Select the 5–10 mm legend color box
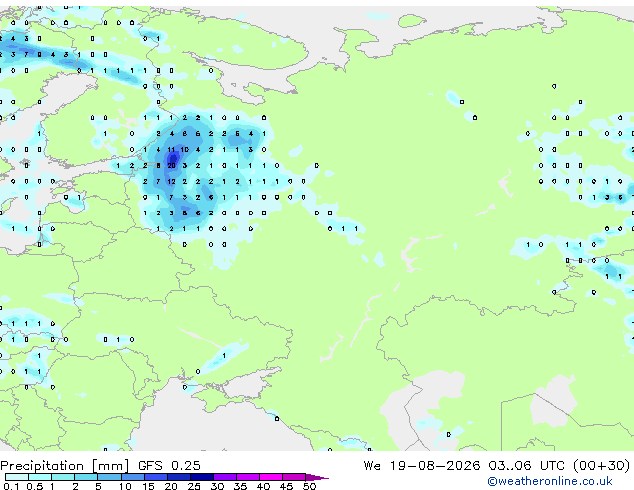This screenshot has height=490, width=634. click(109, 477)
